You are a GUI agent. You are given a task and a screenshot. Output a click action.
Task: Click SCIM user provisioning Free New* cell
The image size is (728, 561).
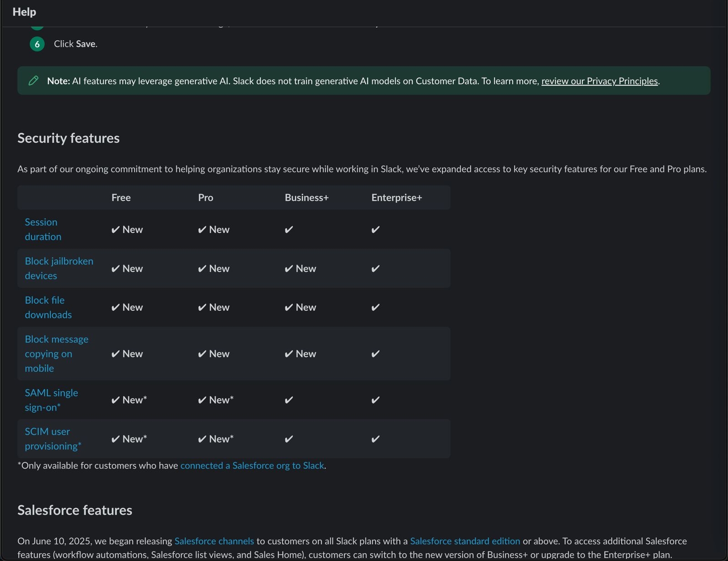coord(129,439)
